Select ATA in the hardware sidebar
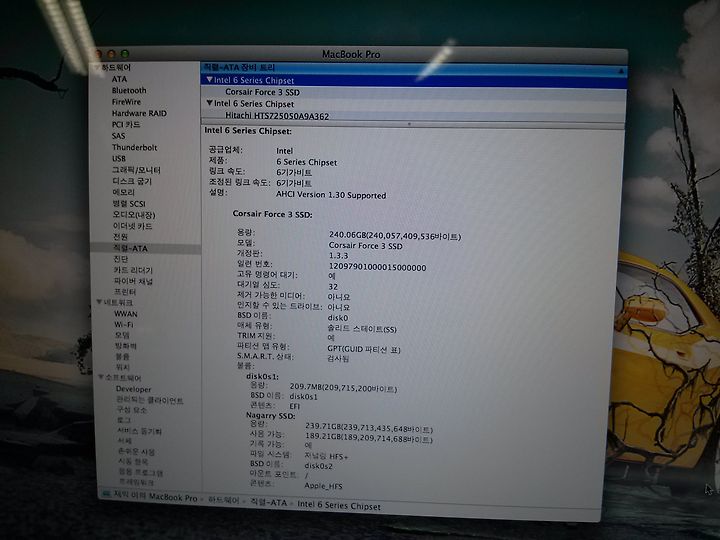The image size is (720, 540). point(119,79)
